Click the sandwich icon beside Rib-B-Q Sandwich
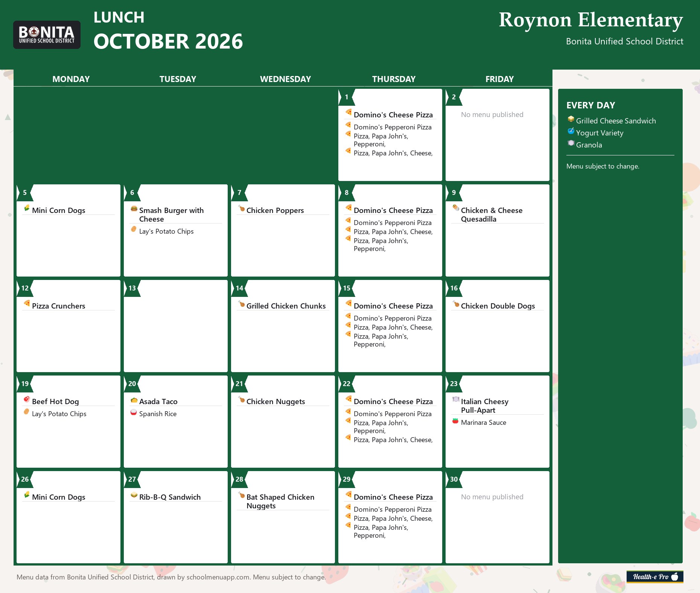This screenshot has height=593, width=700. click(134, 495)
